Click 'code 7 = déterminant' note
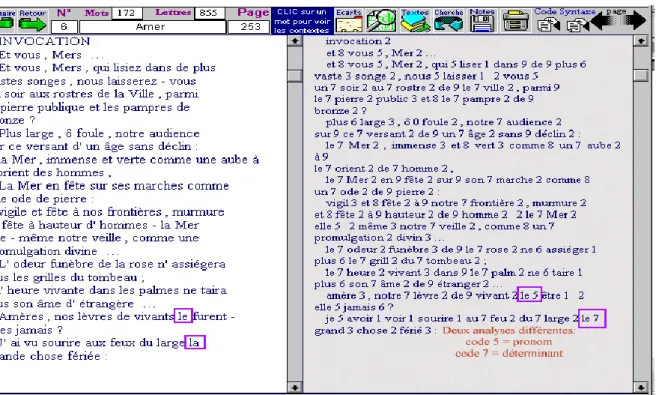The image size is (656, 395). [509, 353]
